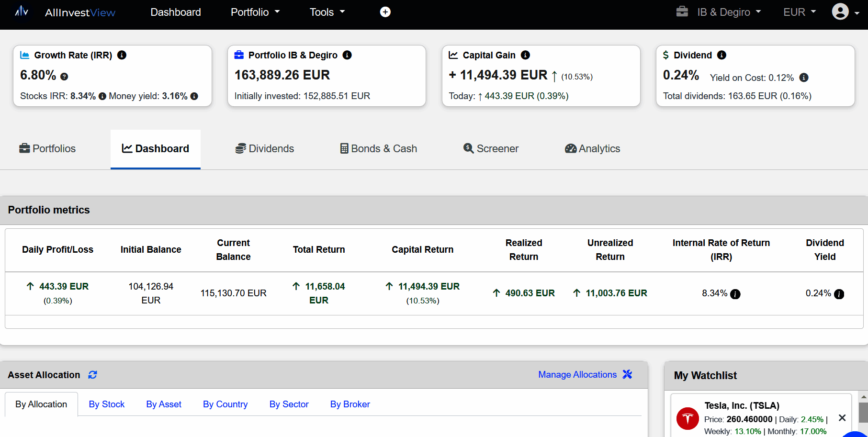Refresh the Asset Allocation panel
Image resolution: width=868 pixels, height=437 pixels.
(92, 375)
